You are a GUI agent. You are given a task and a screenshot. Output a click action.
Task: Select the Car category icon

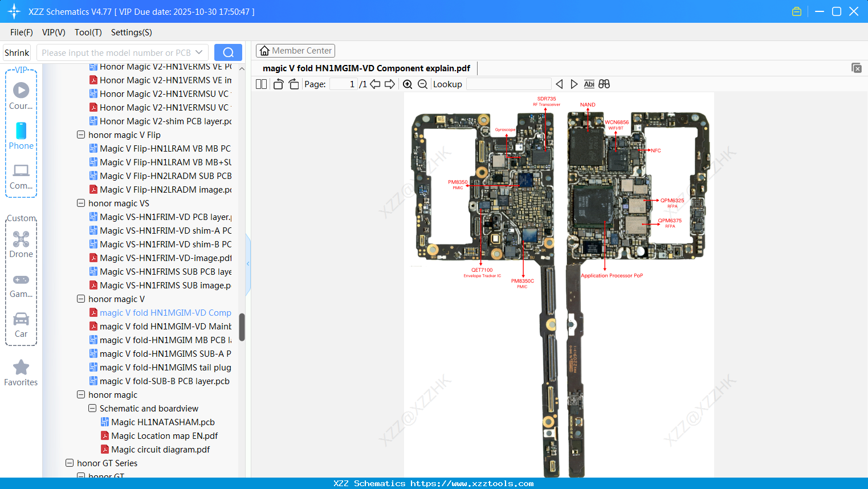[x=21, y=325]
